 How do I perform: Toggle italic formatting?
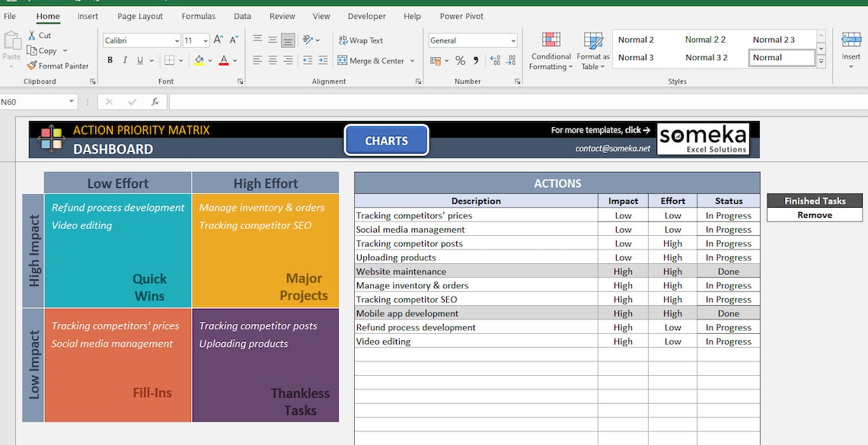(125, 59)
